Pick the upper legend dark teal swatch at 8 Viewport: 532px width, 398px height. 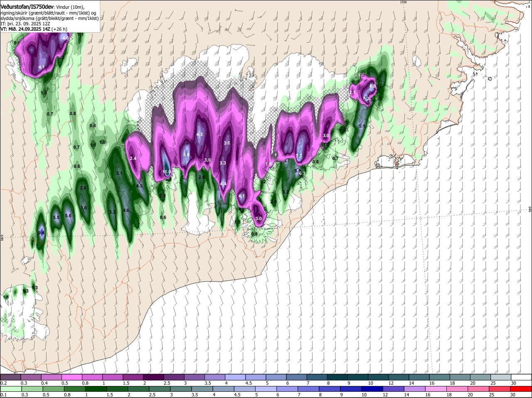click(x=337, y=377)
